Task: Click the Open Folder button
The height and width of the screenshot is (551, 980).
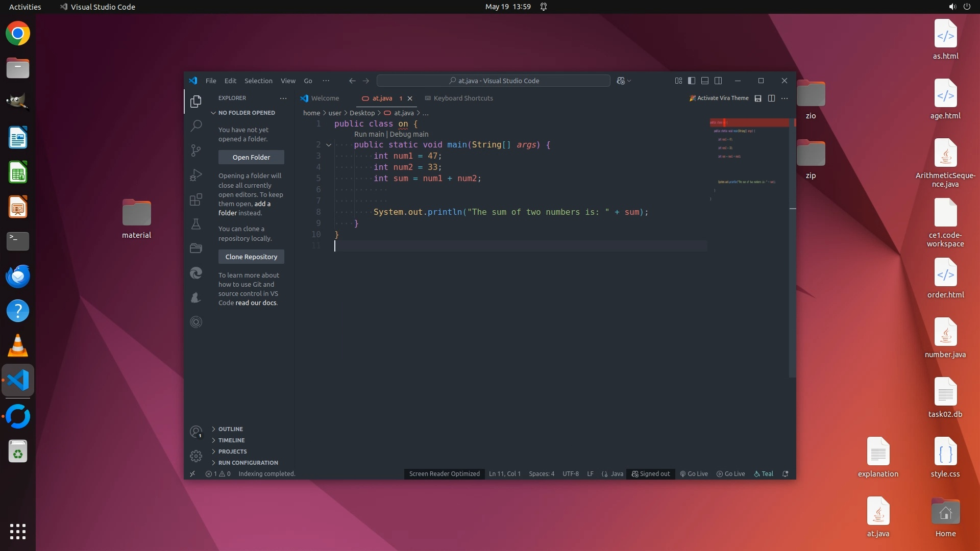Action: click(x=251, y=157)
